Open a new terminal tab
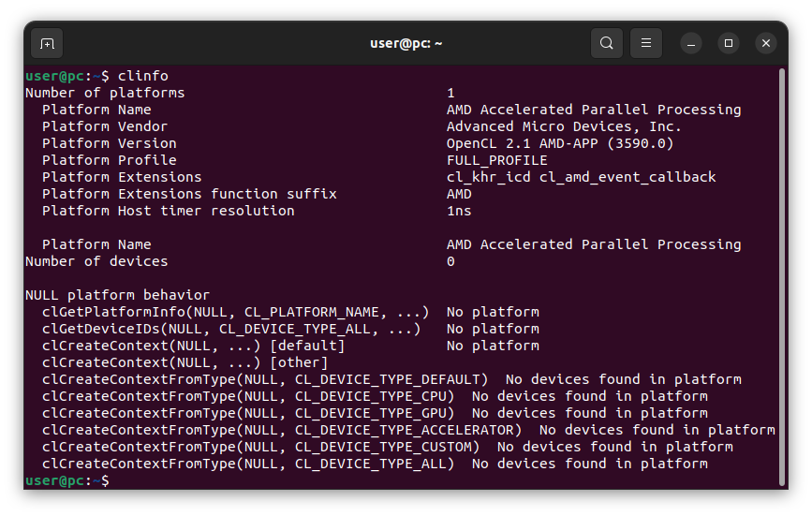The image size is (812, 516). coord(47,43)
